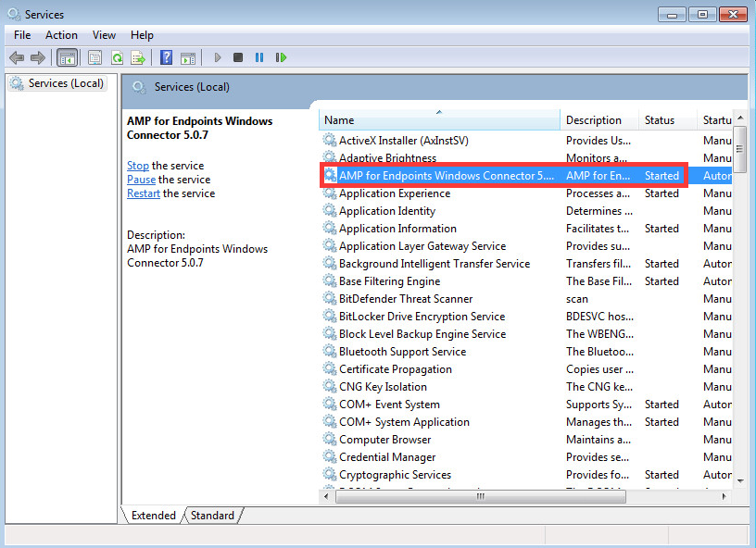This screenshot has height=548, width=756.
Task: Click the Start Service play icon
Action: coord(218,57)
